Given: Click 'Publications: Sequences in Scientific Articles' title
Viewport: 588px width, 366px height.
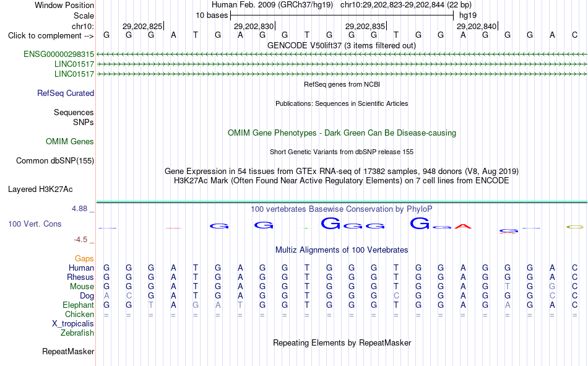Looking at the screenshot, I should [342, 103].
